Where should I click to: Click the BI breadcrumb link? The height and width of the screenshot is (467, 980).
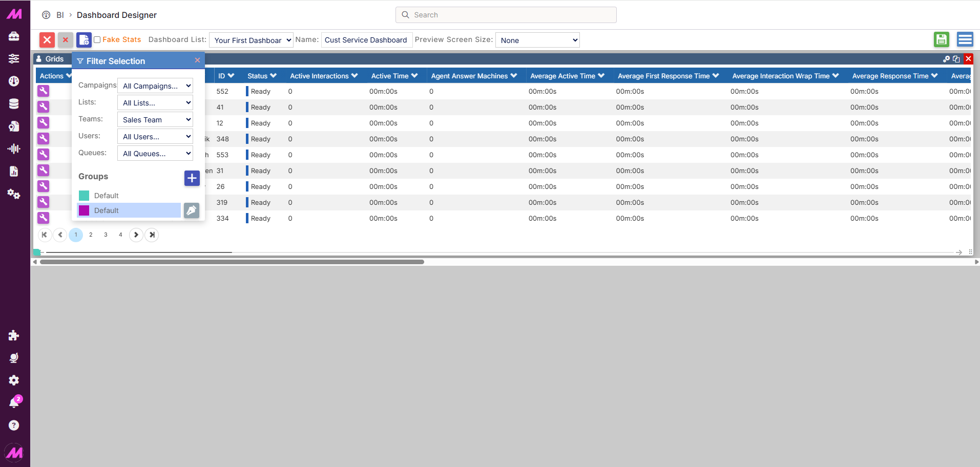[x=60, y=15]
